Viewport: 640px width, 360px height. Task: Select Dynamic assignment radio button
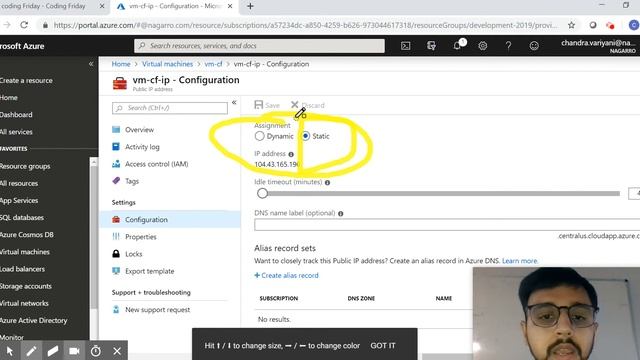[x=259, y=136]
